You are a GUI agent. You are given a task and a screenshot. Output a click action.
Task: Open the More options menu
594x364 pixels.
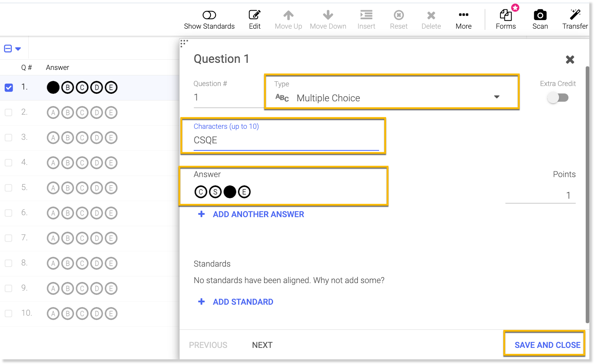pos(464,15)
